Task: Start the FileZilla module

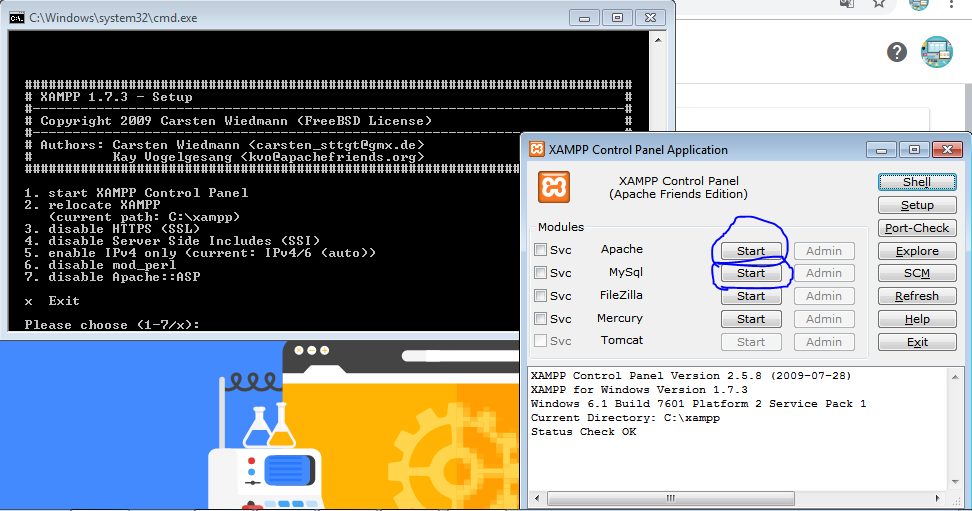Action: click(751, 296)
